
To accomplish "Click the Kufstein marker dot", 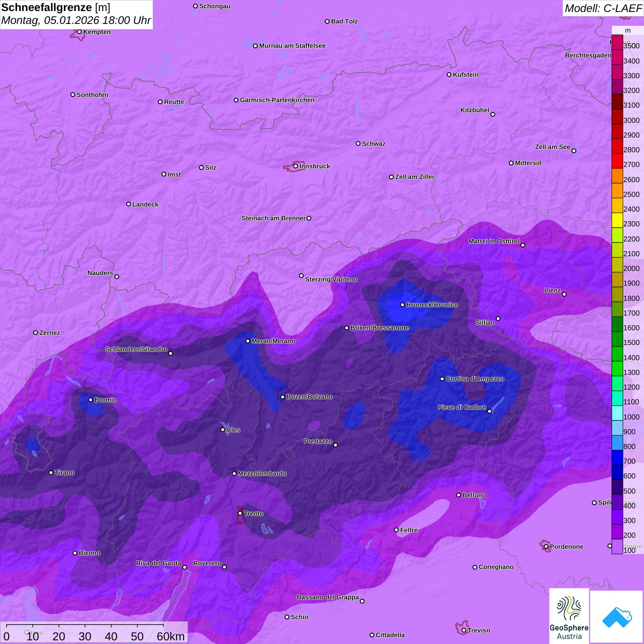I will coord(449,75).
